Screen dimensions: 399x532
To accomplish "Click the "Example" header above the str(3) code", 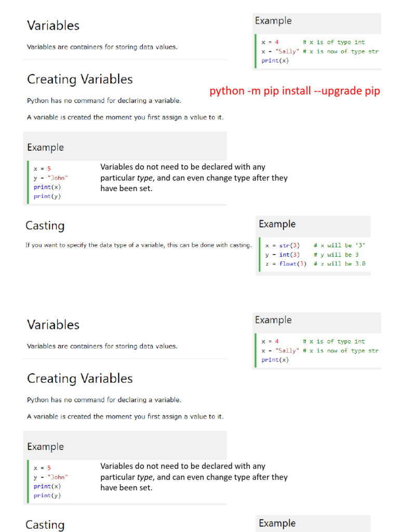I will (277, 224).
